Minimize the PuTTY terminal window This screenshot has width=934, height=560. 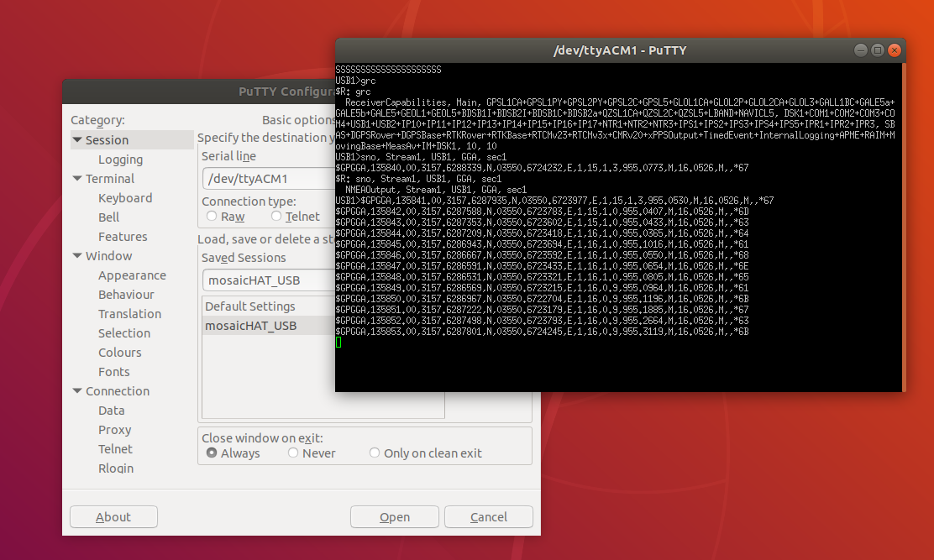(860, 50)
